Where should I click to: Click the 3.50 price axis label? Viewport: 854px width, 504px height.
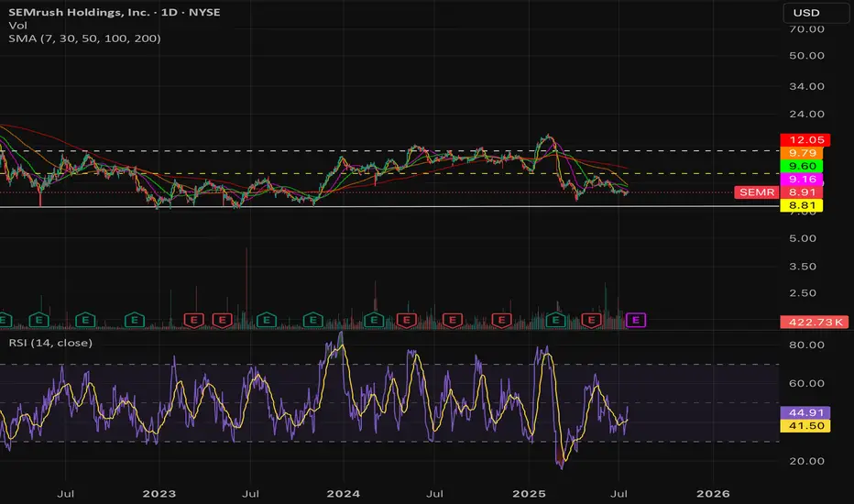[803, 267]
